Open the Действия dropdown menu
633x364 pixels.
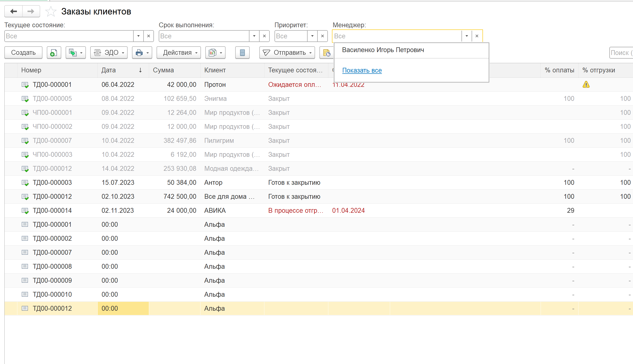click(179, 53)
